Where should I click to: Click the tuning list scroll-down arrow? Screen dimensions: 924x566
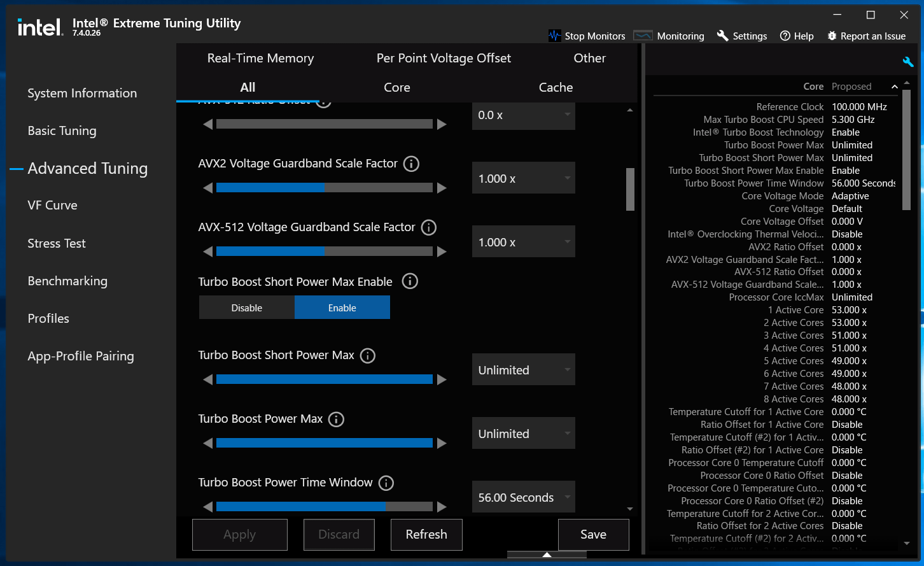tap(630, 509)
